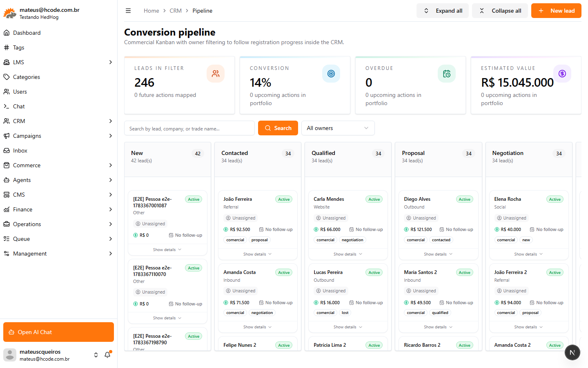Click the orange Search button
Image resolution: width=588 pixels, height=368 pixels.
[x=278, y=128]
